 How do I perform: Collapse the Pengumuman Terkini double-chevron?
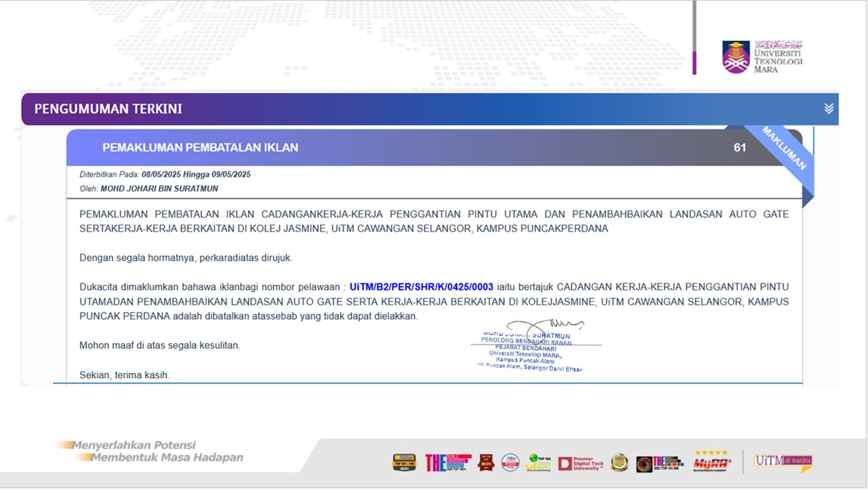pyautogui.click(x=828, y=109)
